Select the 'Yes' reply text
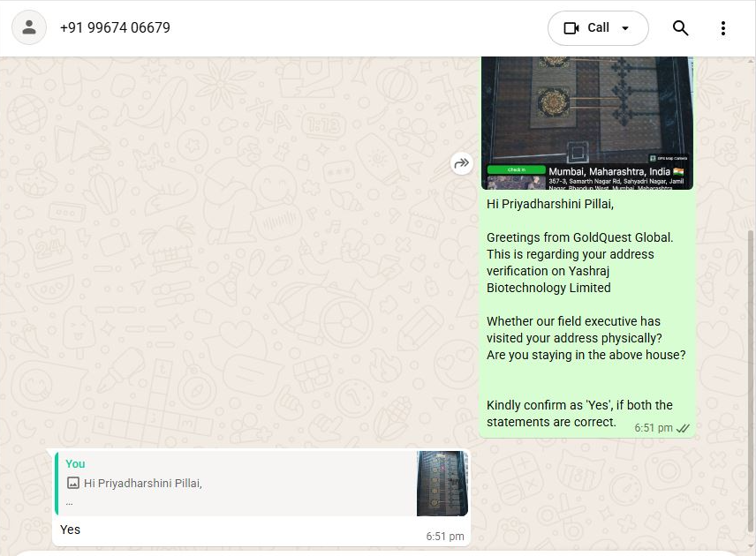 click(x=71, y=530)
